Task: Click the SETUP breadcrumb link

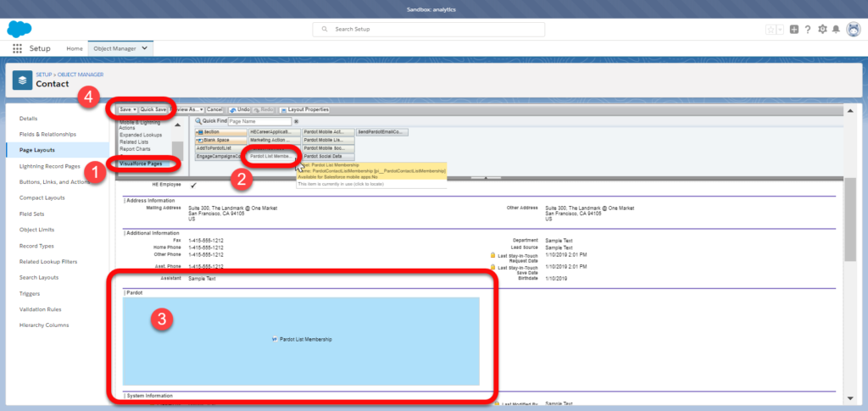Action: (44, 74)
